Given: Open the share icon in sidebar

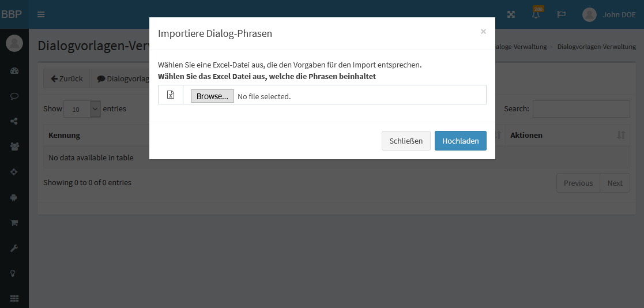Looking at the screenshot, I should coord(14,121).
